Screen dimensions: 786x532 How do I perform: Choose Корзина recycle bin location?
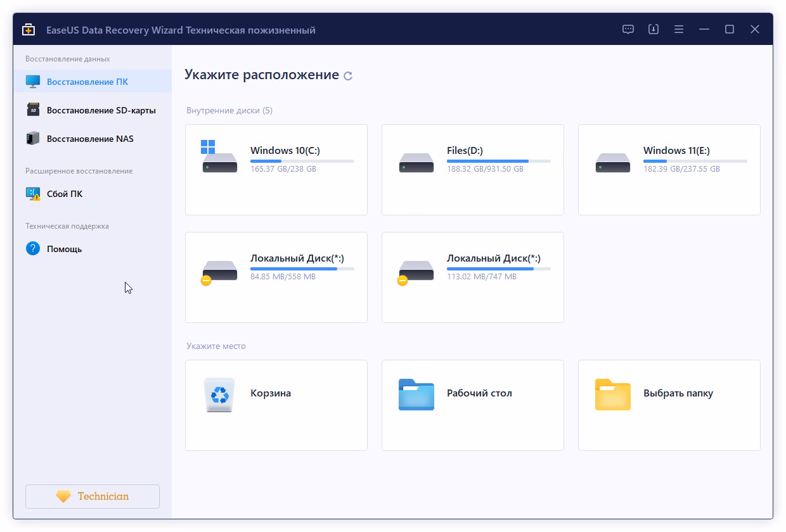point(276,405)
